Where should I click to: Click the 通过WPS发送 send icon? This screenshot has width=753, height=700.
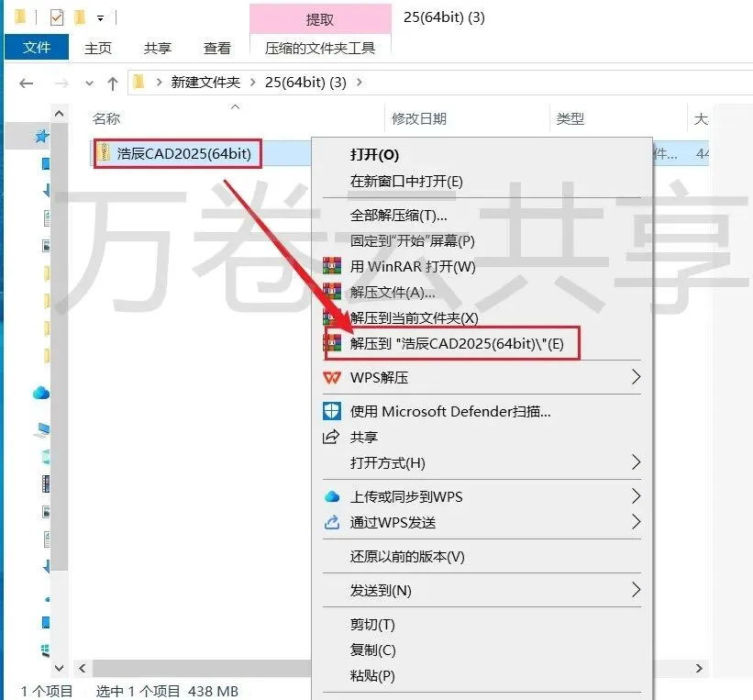coord(332,522)
